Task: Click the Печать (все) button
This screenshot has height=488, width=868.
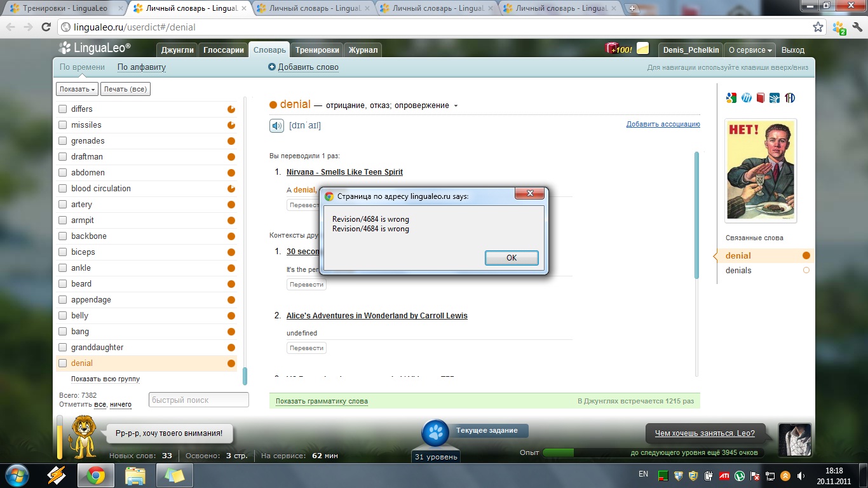Action: tap(125, 89)
